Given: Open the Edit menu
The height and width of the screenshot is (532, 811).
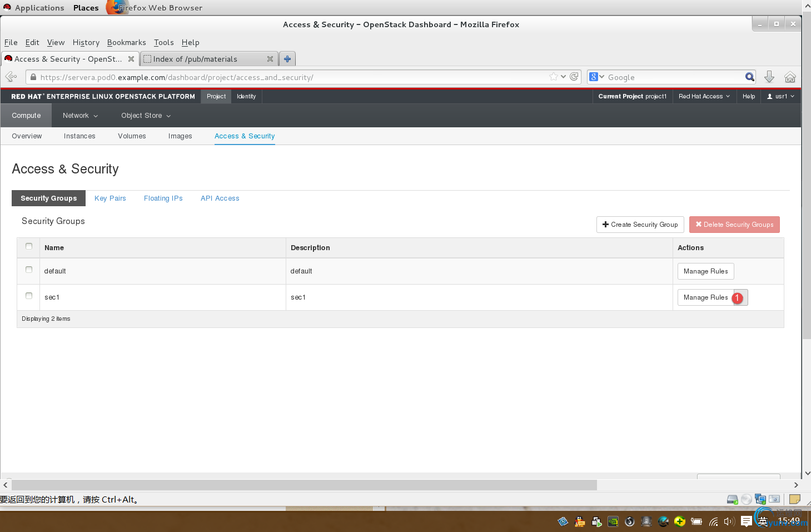Looking at the screenshot, I should tap(32, 42).
